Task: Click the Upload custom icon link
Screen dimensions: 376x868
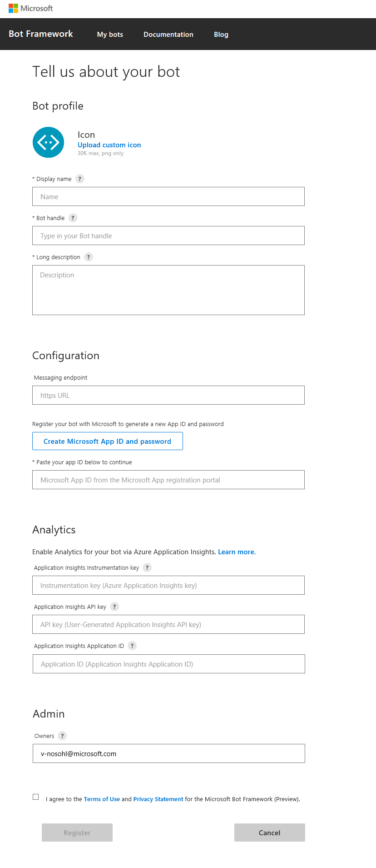Action: 109,145
